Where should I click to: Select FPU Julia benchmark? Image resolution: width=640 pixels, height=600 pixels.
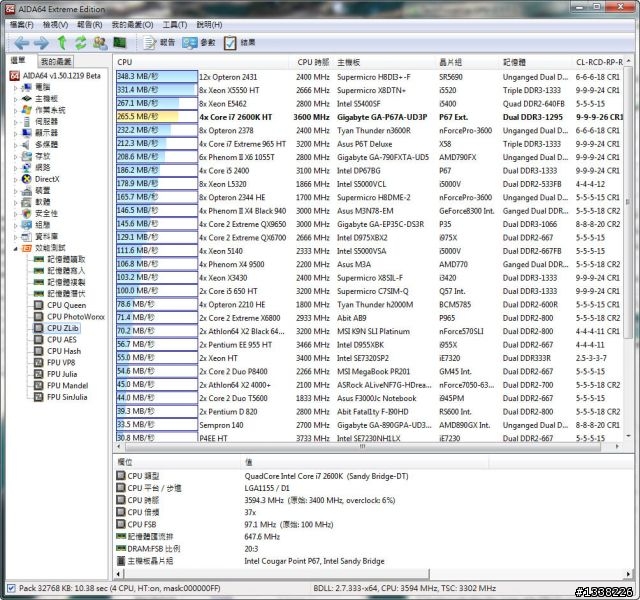pos(62,374)
